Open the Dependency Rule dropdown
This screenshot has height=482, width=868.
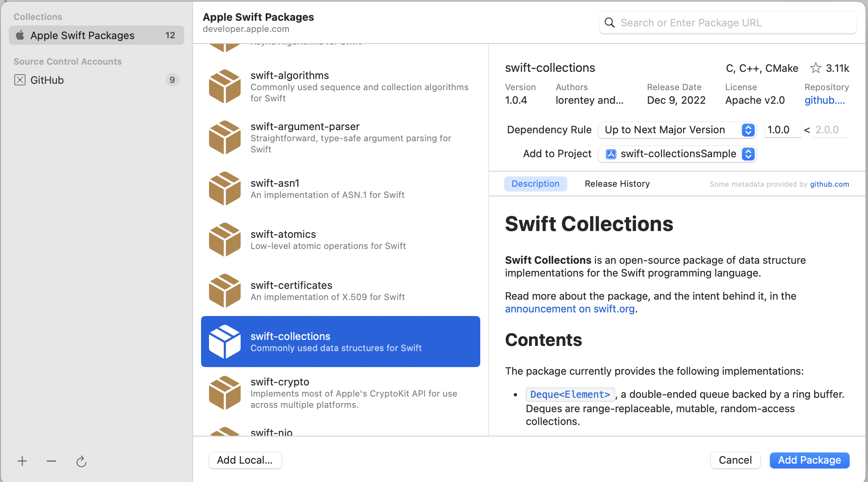click(677, 130)
